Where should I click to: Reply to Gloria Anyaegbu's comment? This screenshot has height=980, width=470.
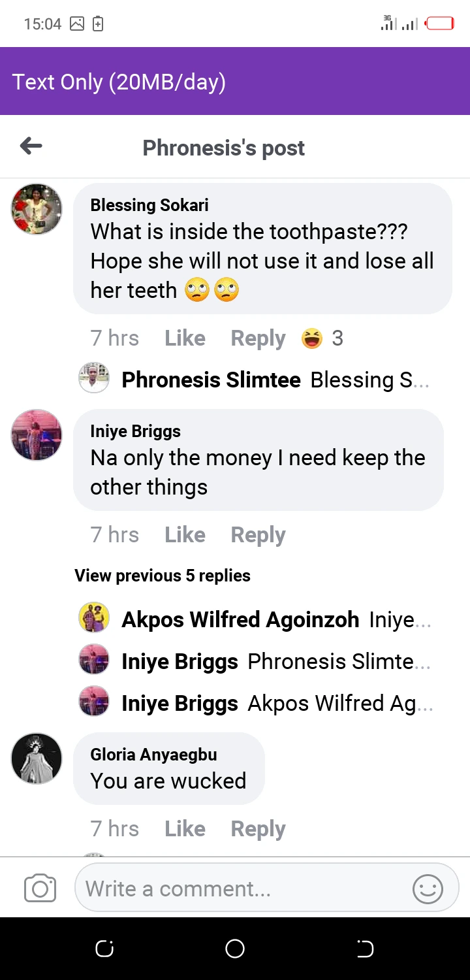[x=258, y=829]
